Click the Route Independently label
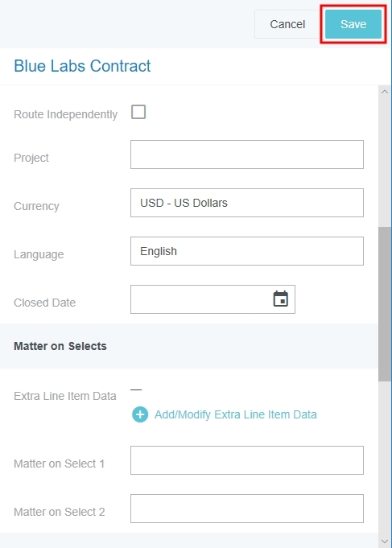The image size is (392, 548). [x=65, y=114]
